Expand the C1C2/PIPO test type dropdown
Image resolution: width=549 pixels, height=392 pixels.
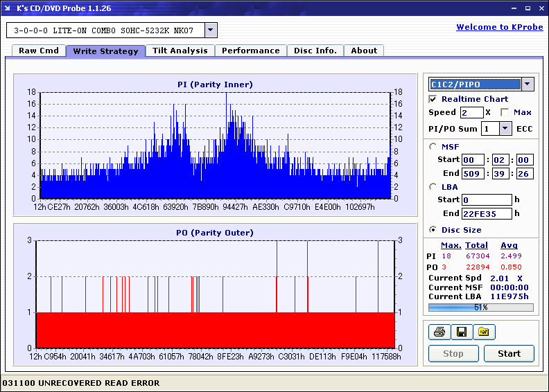point(528,84)
